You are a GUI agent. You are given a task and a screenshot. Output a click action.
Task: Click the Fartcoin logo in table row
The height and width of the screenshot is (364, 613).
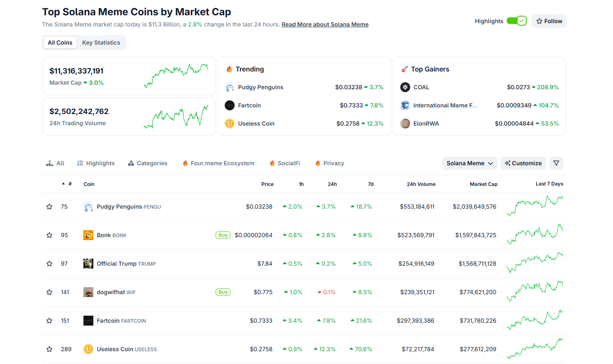tap(88, 321)
